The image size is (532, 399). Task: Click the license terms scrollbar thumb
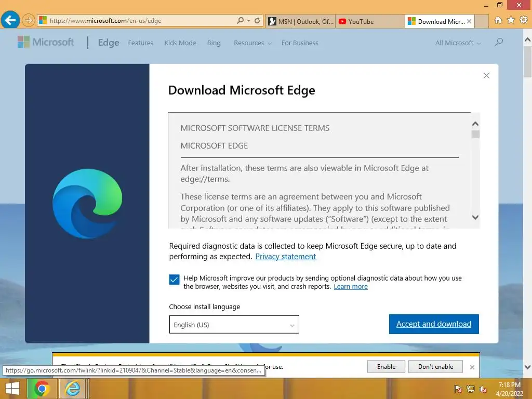(475, 135)
